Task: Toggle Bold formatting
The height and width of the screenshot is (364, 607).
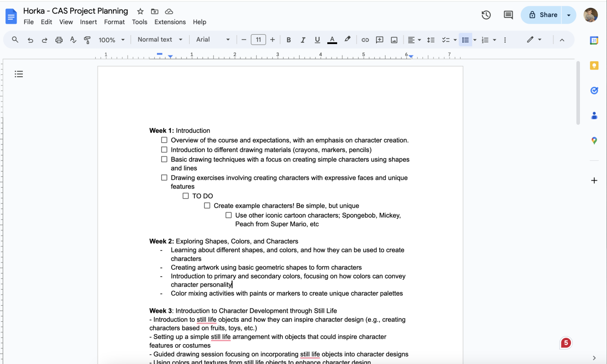Action: pos(288,40)
